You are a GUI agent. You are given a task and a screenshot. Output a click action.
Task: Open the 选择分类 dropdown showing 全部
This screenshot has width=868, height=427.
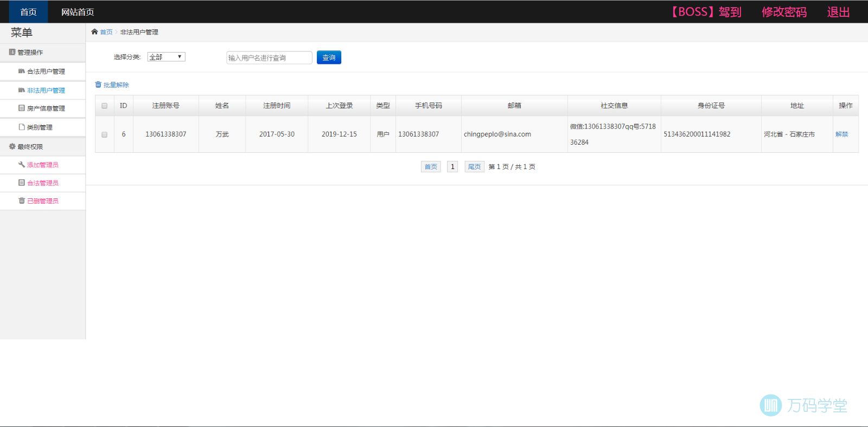click(x=166, y=57)
